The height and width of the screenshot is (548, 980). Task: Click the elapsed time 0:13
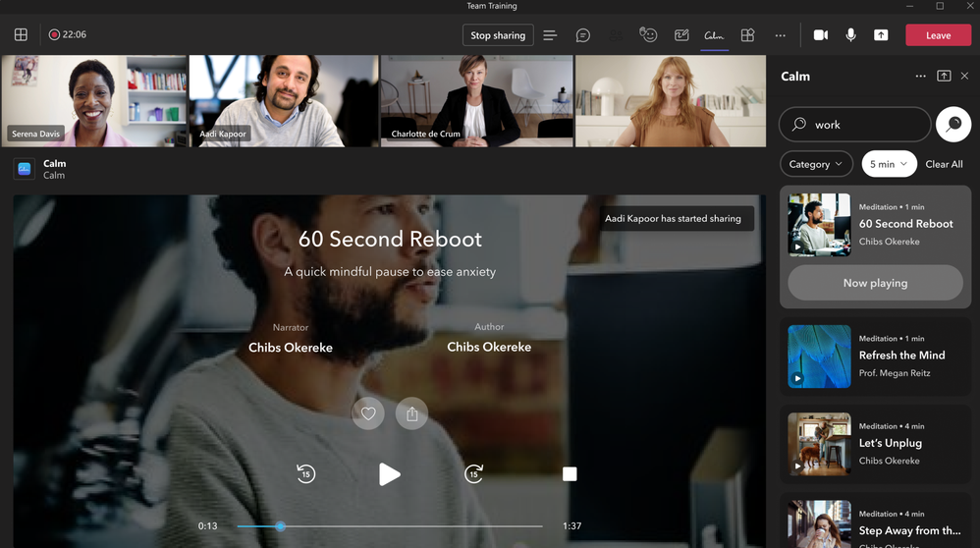pyautogui.click(x=207, y=526)
